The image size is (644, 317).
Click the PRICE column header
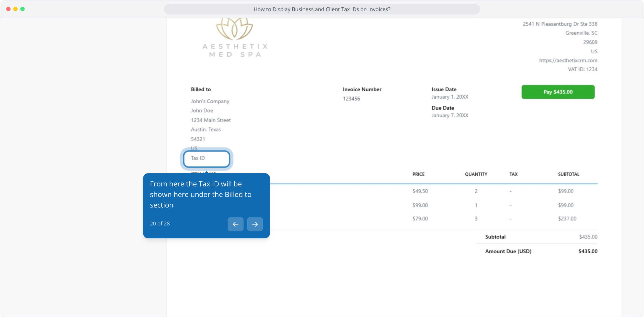pos(418,174)
